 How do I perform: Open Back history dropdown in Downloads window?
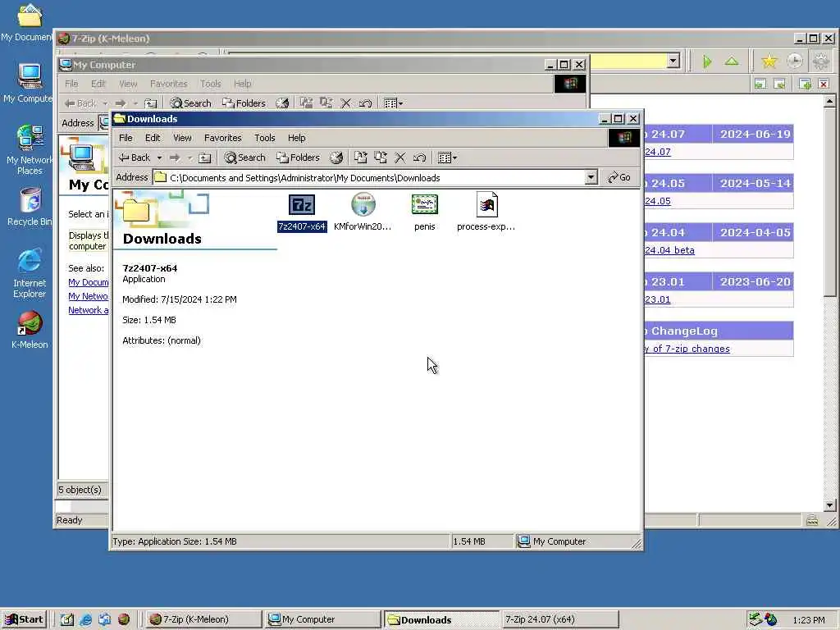point(159,157)
